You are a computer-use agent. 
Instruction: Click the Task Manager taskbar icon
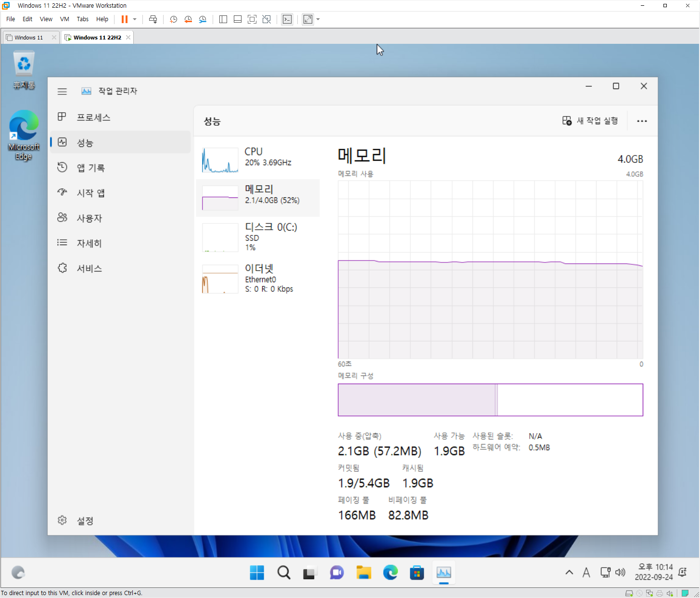(x=444, y=572)
